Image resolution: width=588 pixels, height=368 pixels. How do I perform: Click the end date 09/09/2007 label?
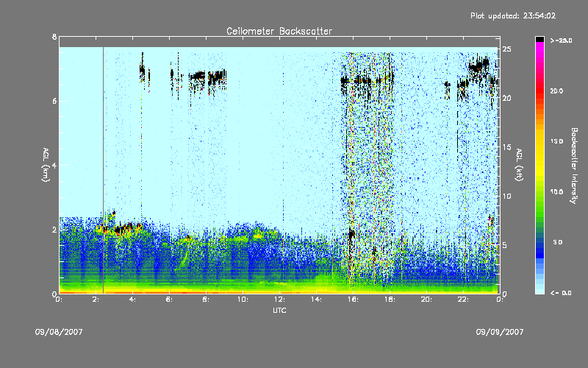[x=500, y=332]
